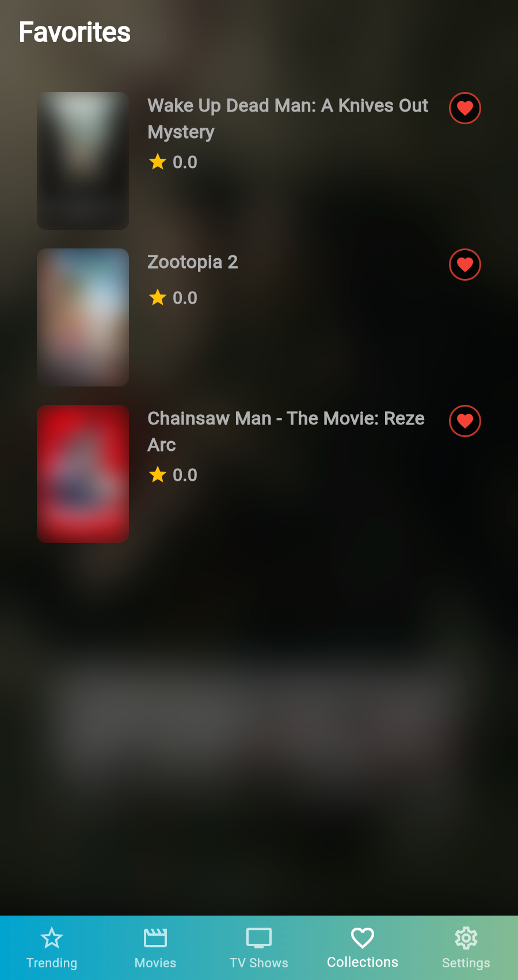Click the Zootopia 2 title
Screen dimensions: 518x980
point(193,262)
